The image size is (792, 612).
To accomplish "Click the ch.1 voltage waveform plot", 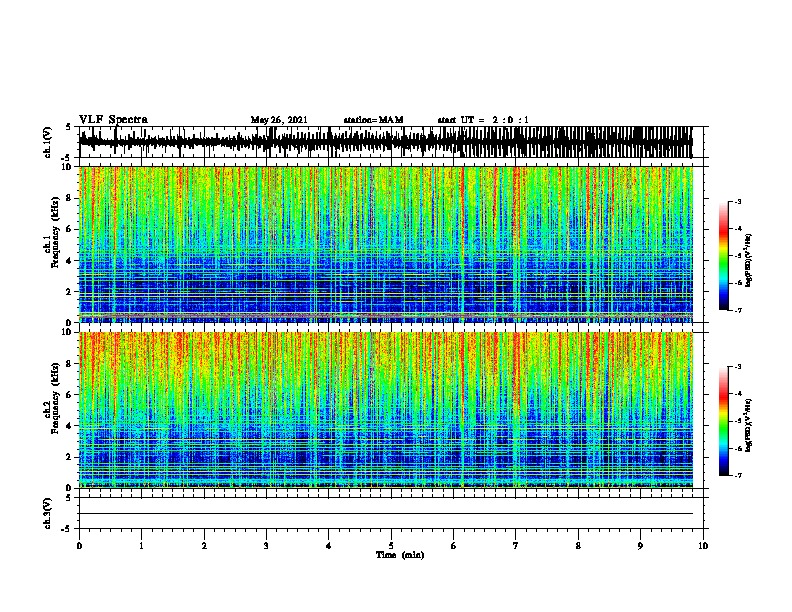I will click(390, 142).
